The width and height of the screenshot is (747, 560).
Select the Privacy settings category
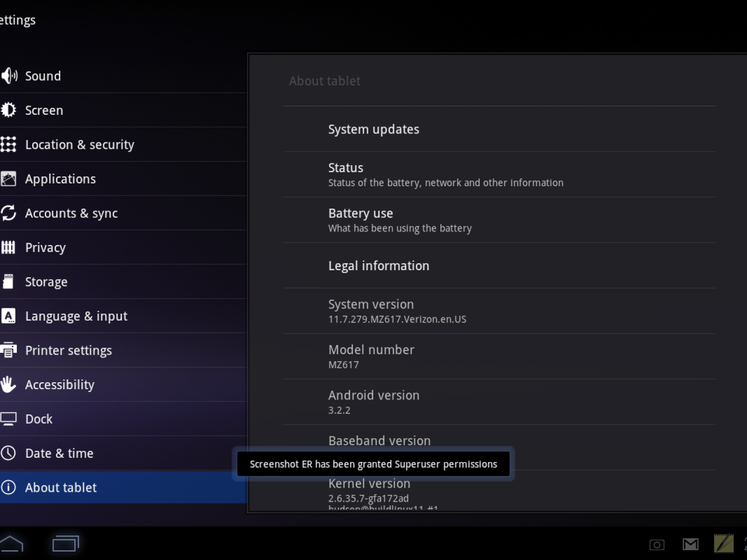pos(45,247)
